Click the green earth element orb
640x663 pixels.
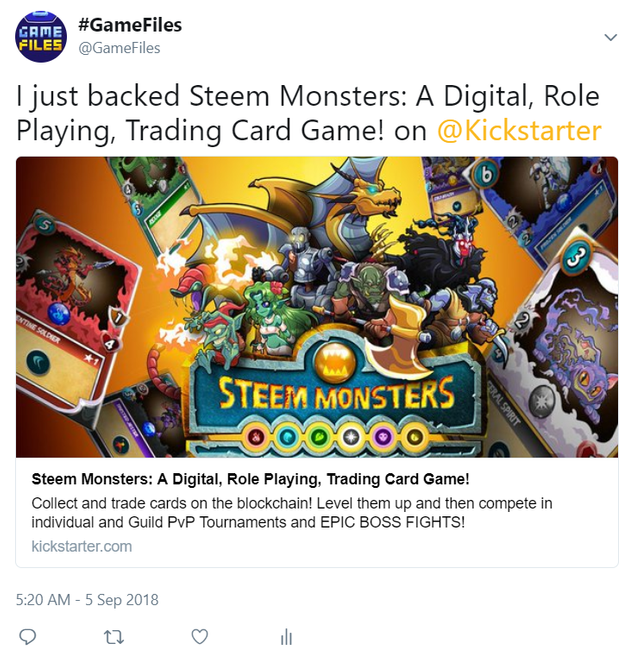click(319, 437)
